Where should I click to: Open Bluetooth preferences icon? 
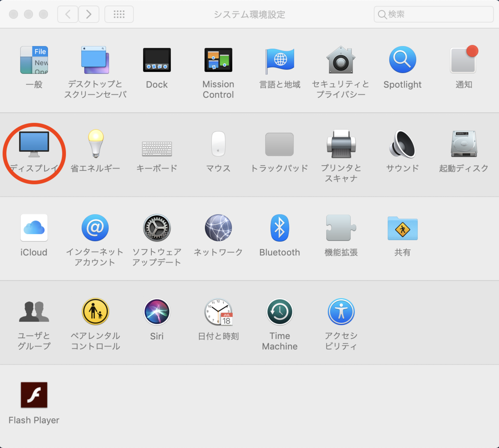[280, 228]
